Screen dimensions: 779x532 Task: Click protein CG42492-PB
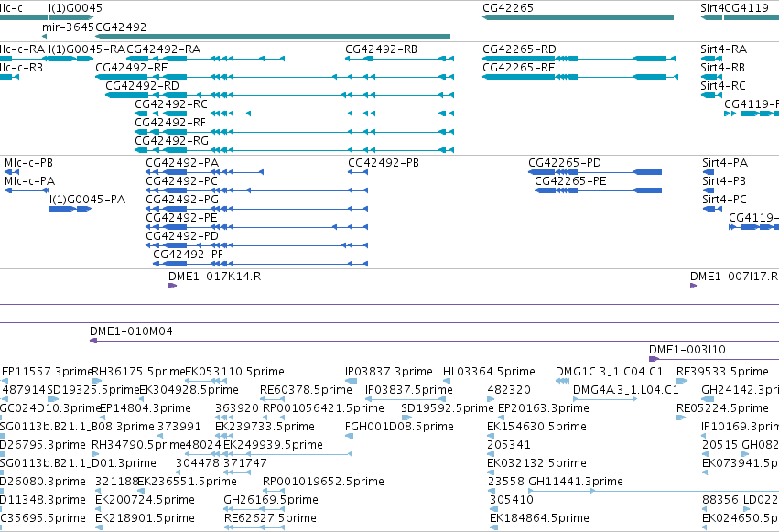pyautogui.click(x=358, y=172)
